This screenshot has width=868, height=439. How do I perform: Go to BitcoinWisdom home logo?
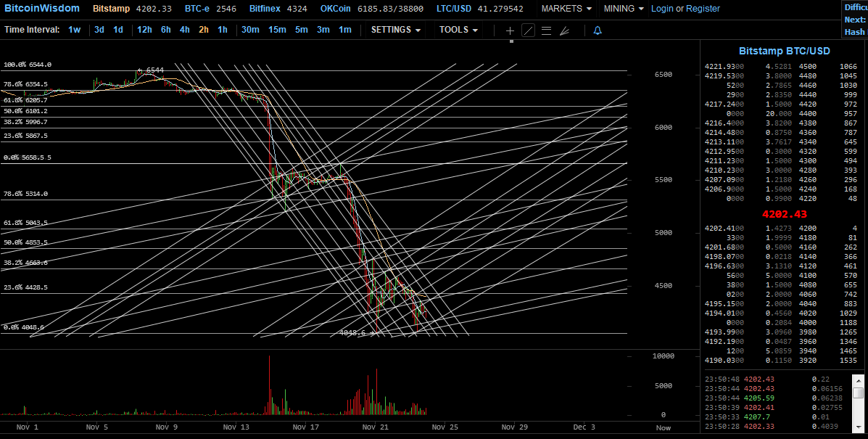42,8
